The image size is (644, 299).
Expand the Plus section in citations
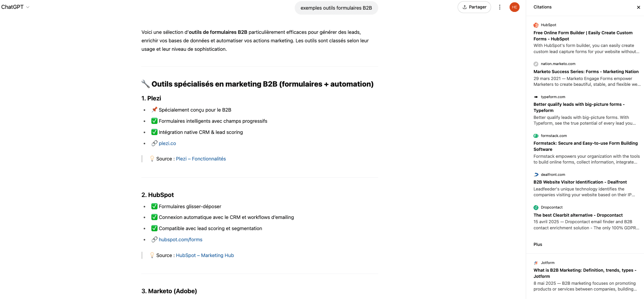538,244
